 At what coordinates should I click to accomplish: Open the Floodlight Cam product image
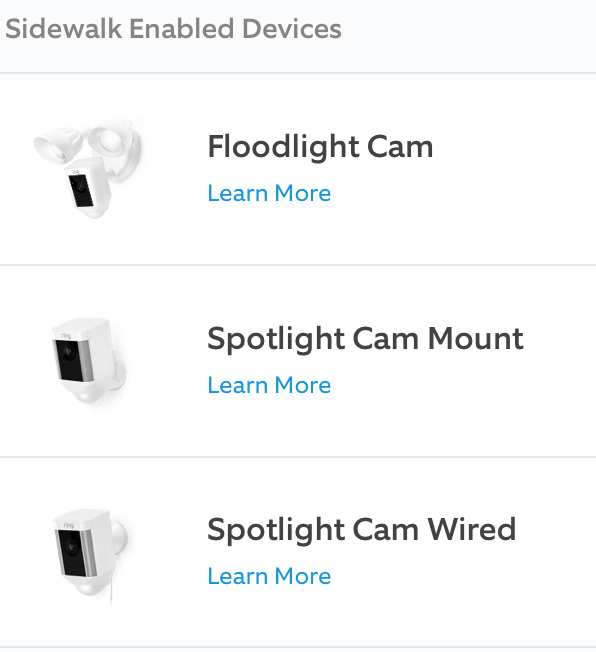pos(88,168)
